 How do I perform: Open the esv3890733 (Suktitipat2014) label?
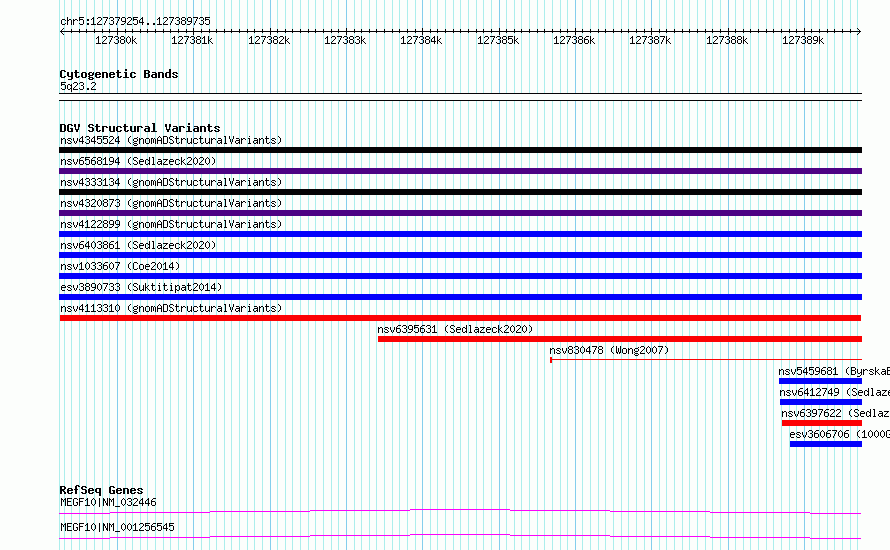[141, 287]
